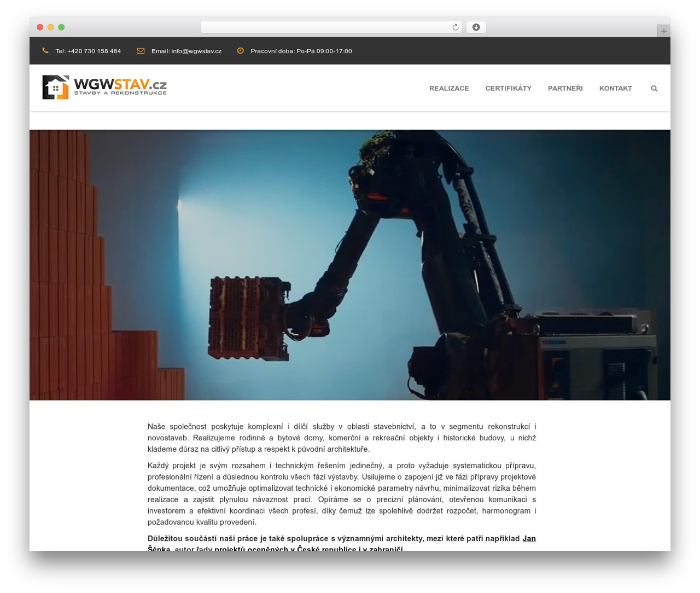Open the site search magnifier icon
Viewport: 700px width, 593px height.
coord(654,89)
